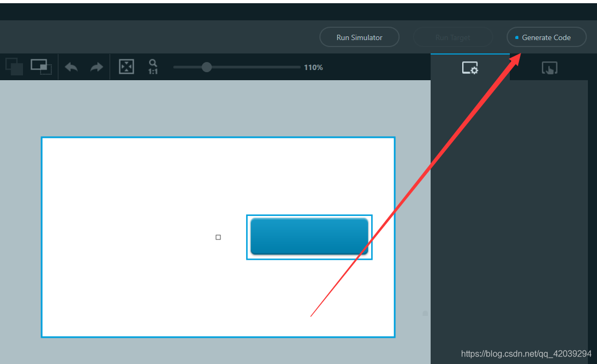The image size is (597, 364).
Task: Click the zoom slider handle
Action: (206, 67)
